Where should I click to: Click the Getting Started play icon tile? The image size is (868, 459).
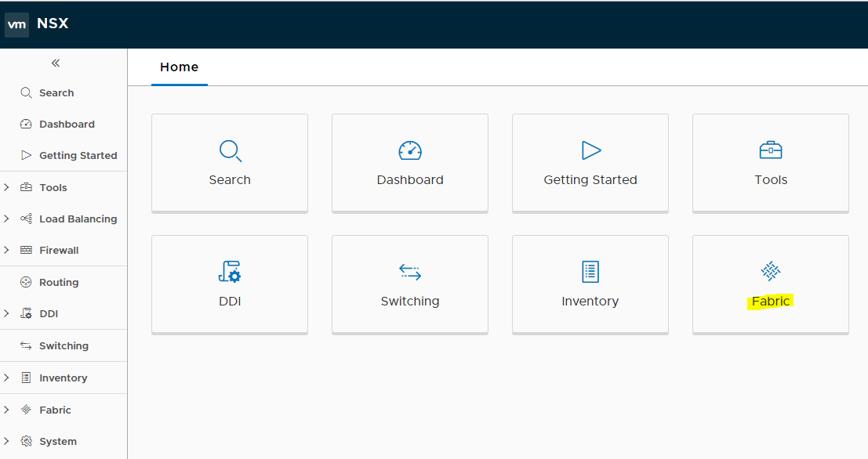tap(590, 150)
